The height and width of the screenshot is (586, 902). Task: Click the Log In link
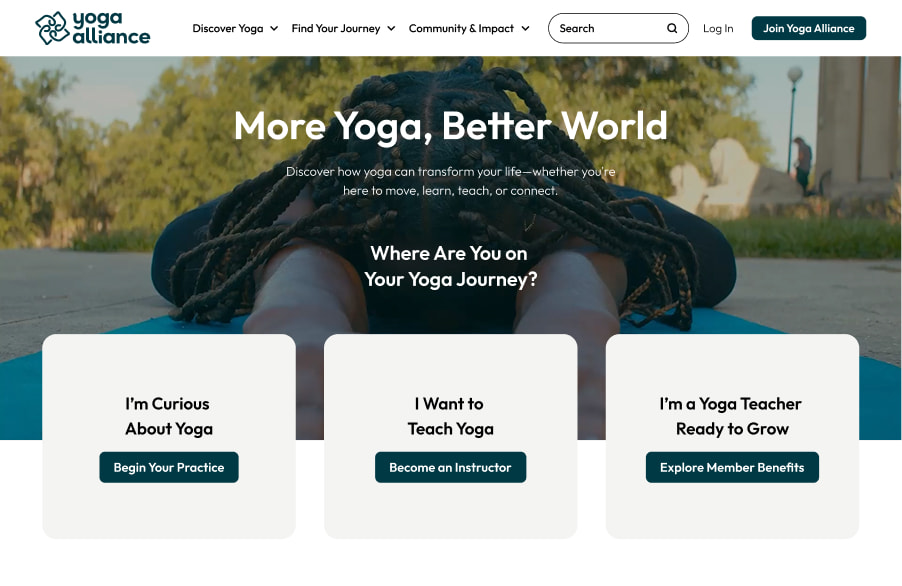(x=718, y=28)
